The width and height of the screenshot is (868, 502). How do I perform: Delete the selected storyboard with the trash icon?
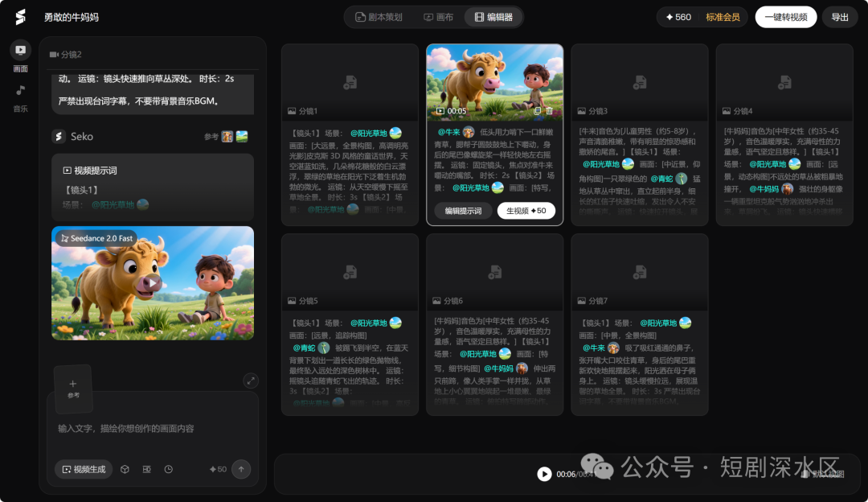coord(549,111)
